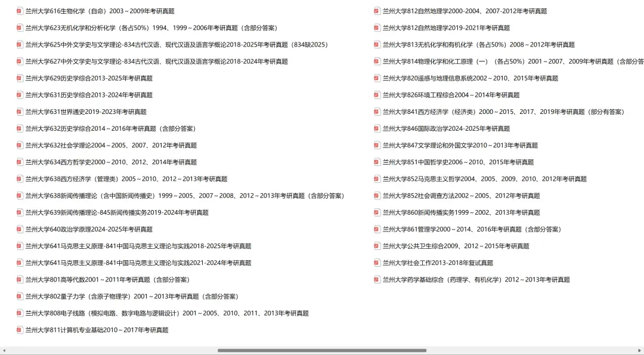The image size is (644, 355).
Task: Click the PDF icon beside 兰州大学629历史学综合2013-2025
Action: (20, 78)
